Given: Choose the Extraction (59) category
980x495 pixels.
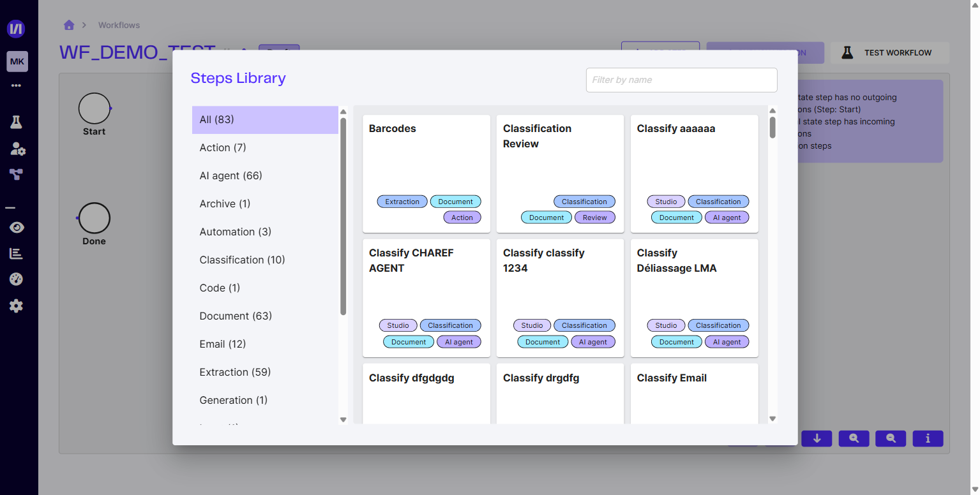Looking at the screenshot, I should (x=265, y=373).
